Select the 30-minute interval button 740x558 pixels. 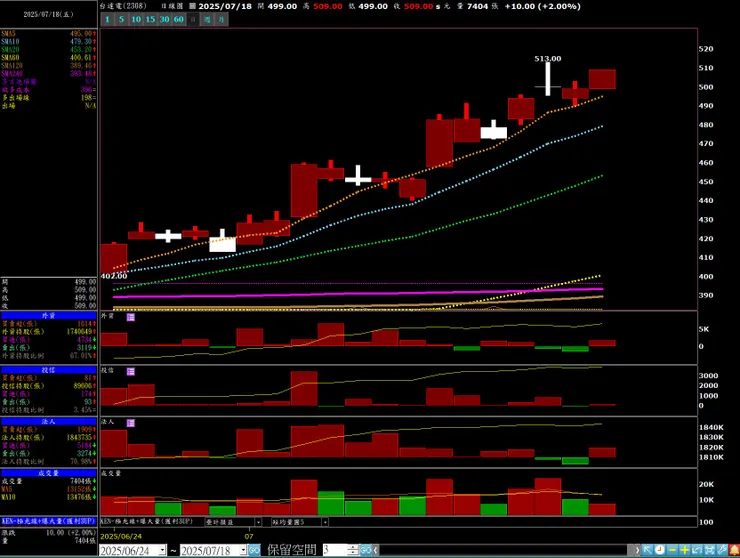[164, 19]
